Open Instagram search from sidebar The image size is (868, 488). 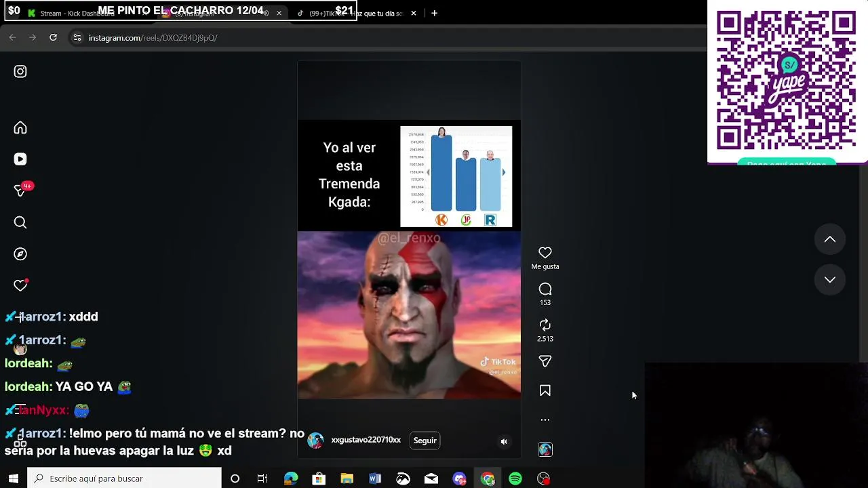20,222
